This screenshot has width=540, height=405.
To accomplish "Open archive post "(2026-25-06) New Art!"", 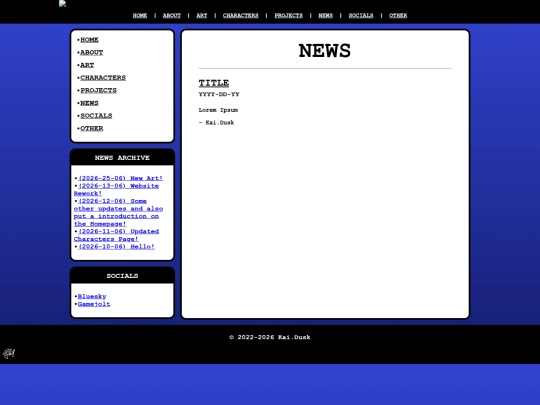I will coord(120,178).
